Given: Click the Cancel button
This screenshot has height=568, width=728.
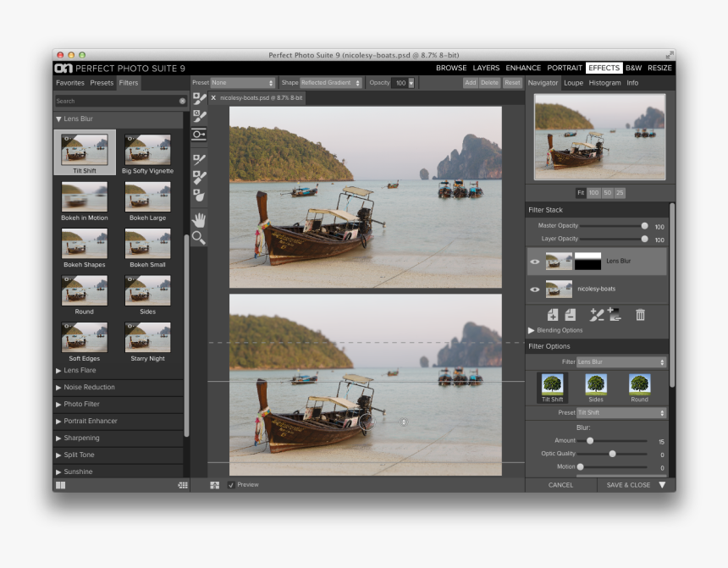Looking at the screenshot, I should pos(560,485).
